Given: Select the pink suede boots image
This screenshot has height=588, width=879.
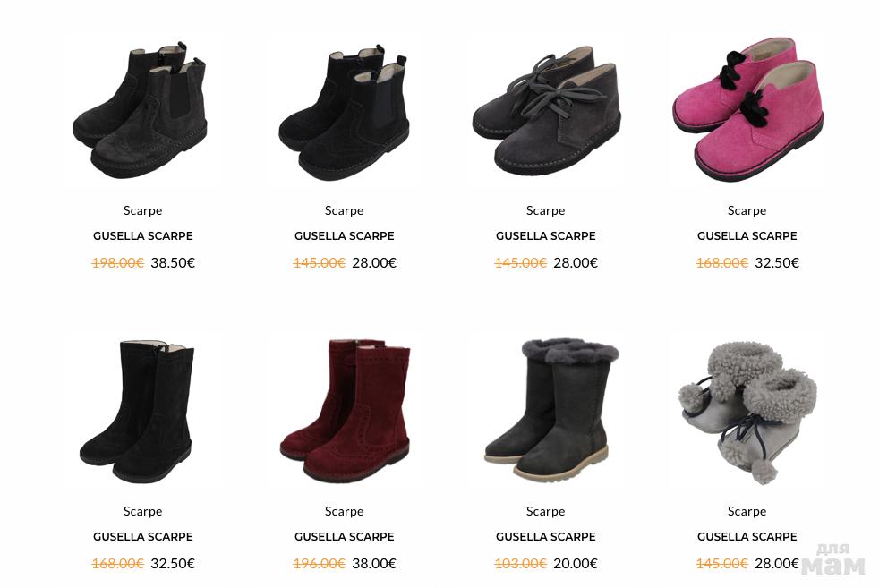Looking at the screenshot, I should tap(747, 109).
